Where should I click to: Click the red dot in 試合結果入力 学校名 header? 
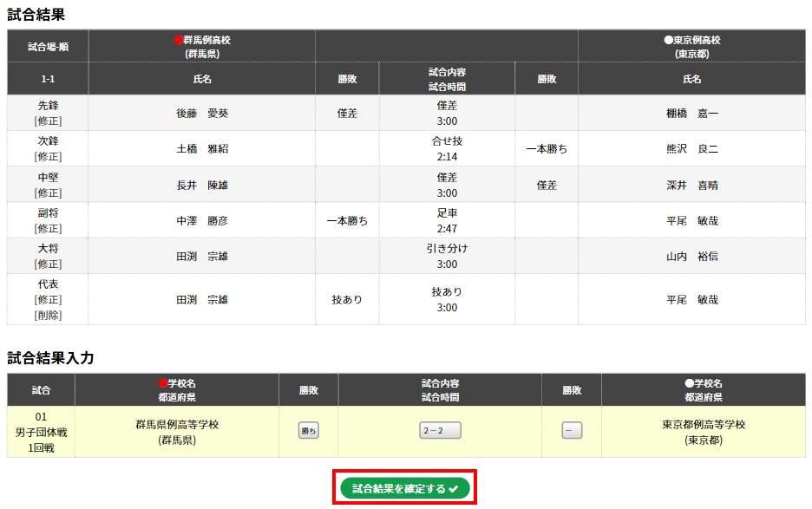[162, 383]
